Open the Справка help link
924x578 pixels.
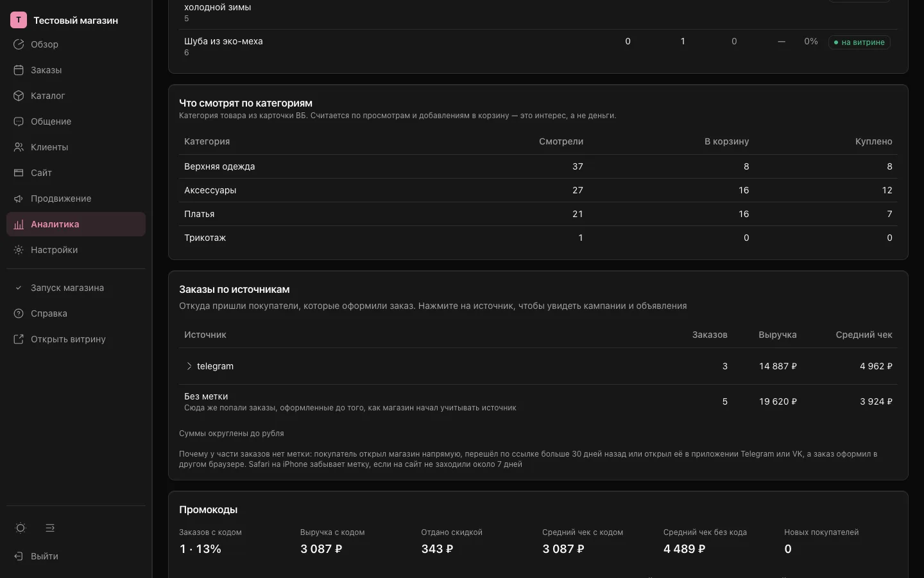pos(76,313)
